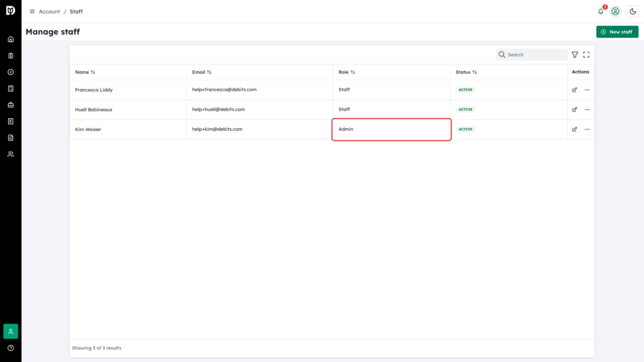
Task: Click the New staff button
Action: tap(618, 31)
